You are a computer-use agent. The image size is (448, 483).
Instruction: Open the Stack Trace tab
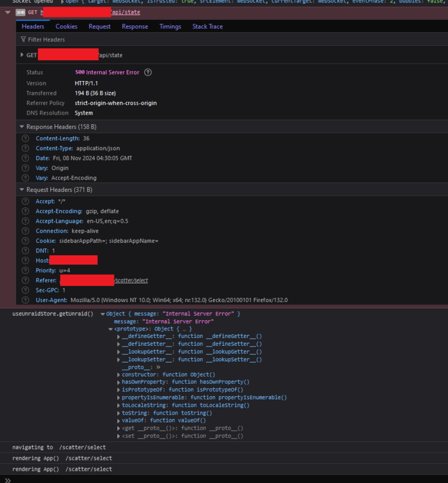[x=207, y=26]
